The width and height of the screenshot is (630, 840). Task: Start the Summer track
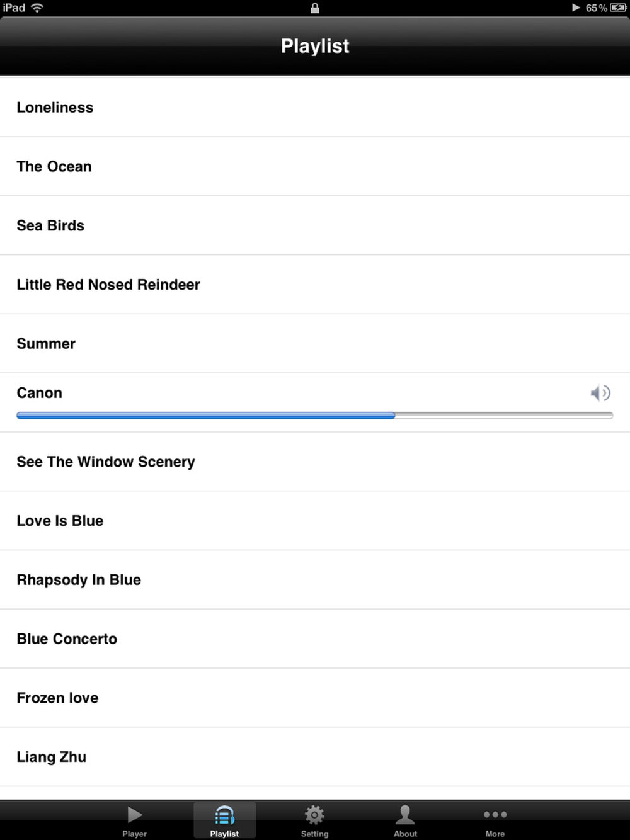[46, 344]
